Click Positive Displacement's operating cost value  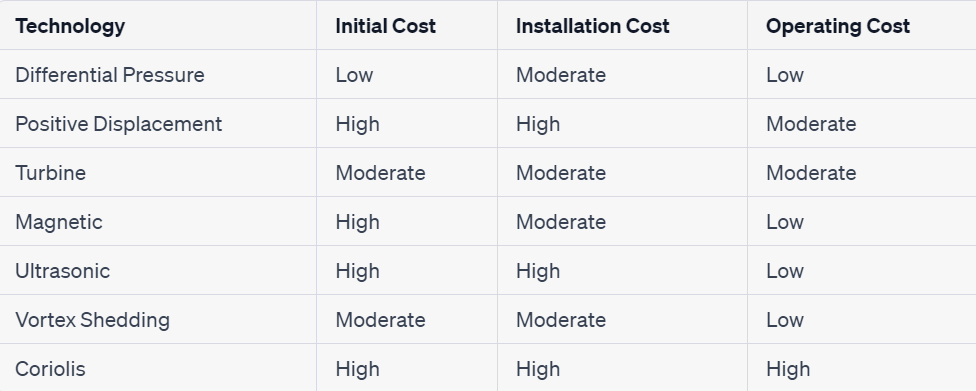[x=811, y=124]
